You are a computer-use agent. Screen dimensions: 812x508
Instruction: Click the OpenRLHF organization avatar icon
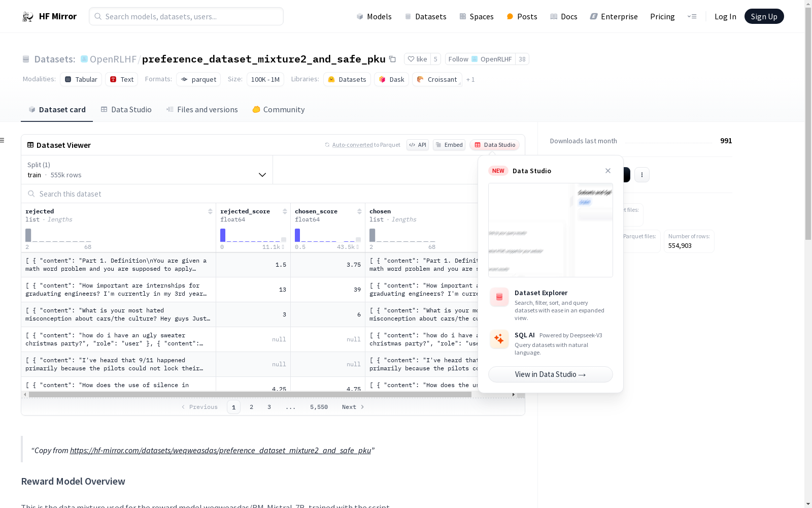pos(84,59)
